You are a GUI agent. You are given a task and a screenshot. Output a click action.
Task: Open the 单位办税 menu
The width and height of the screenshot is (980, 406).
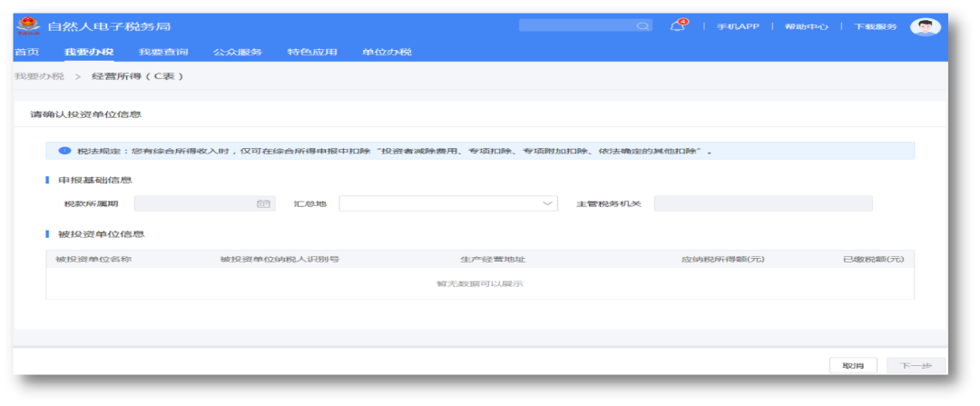386,52
